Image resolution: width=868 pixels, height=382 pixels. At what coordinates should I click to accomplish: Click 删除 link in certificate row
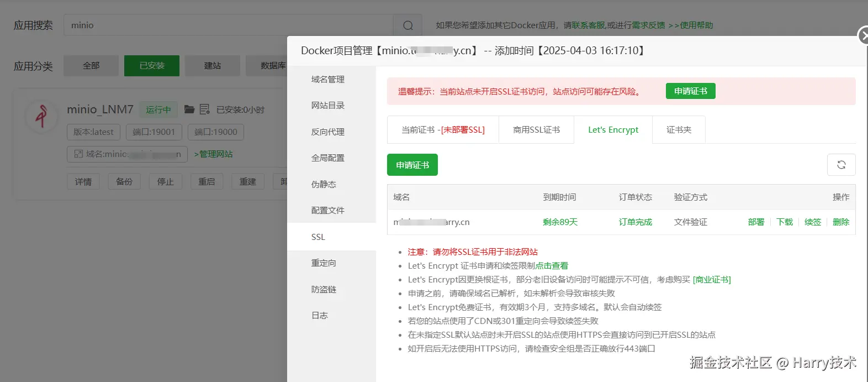[x=841, y=222]
